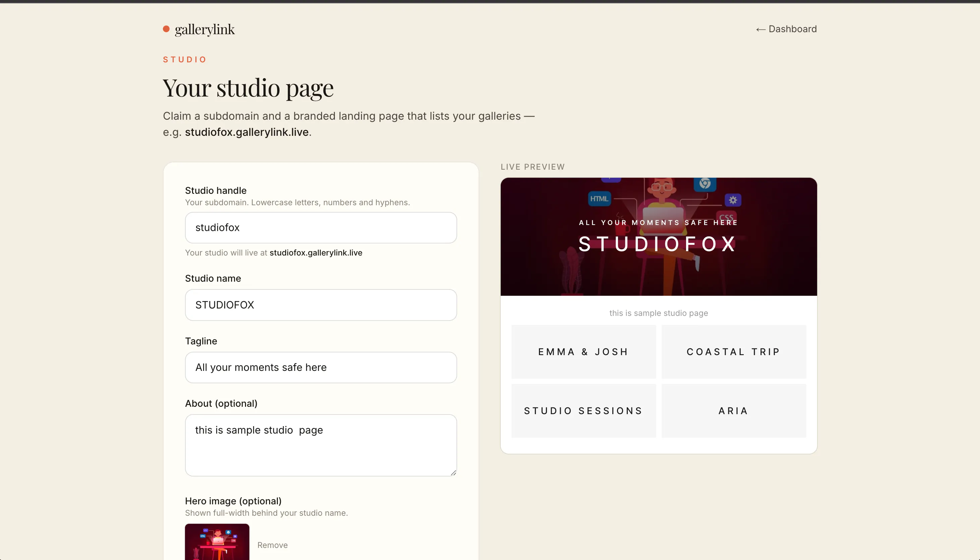980x560 pixels.
Task: Select the Aria gallery tile
Action: (x=734, y=410)
